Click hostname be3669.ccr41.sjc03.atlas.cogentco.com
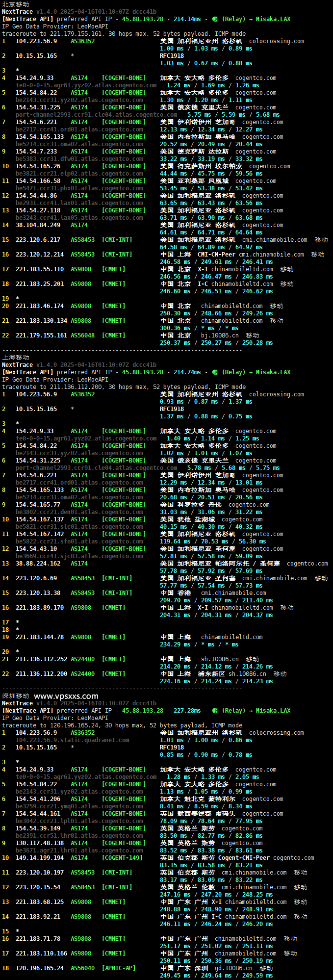The height and width of the screenshot is (980, 333). tap(79, 556)
